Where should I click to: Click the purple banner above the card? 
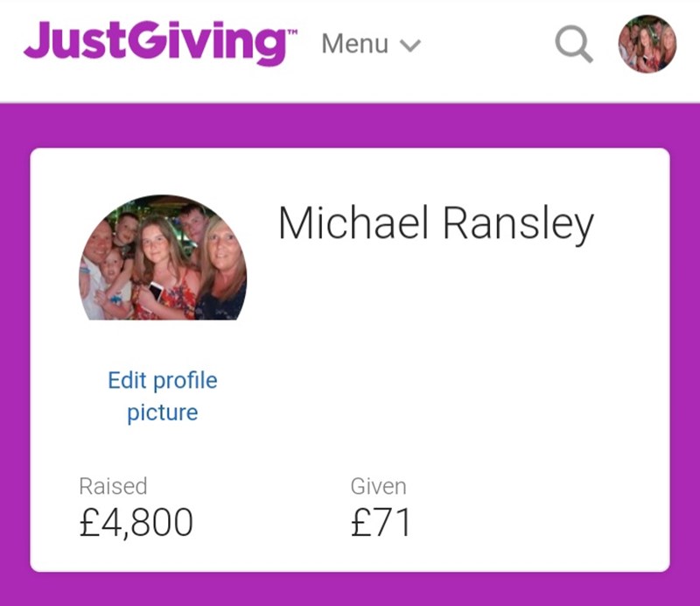point(350,126)
